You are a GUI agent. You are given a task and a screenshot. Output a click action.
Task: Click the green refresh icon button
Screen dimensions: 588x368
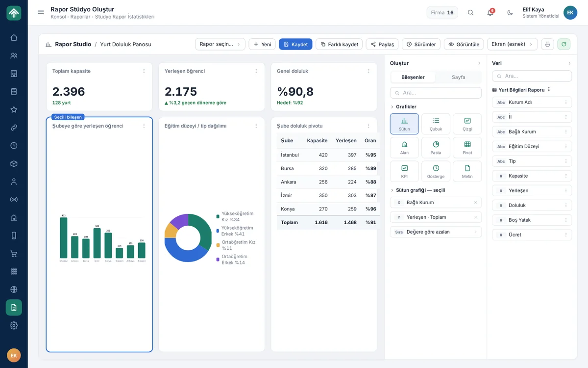point(563,44)
